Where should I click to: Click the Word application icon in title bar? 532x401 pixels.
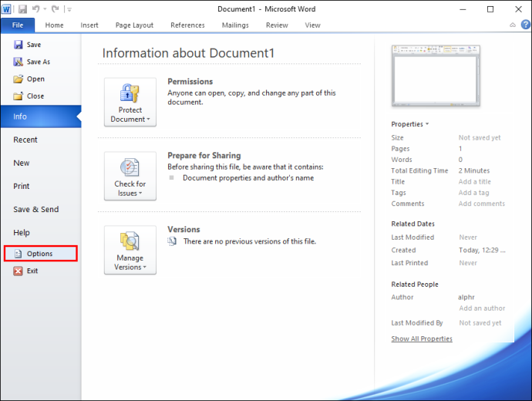6,8
